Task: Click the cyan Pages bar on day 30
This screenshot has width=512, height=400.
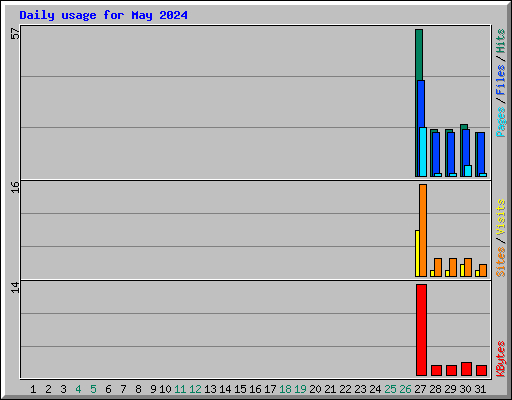Action: (x=468, y=171)
